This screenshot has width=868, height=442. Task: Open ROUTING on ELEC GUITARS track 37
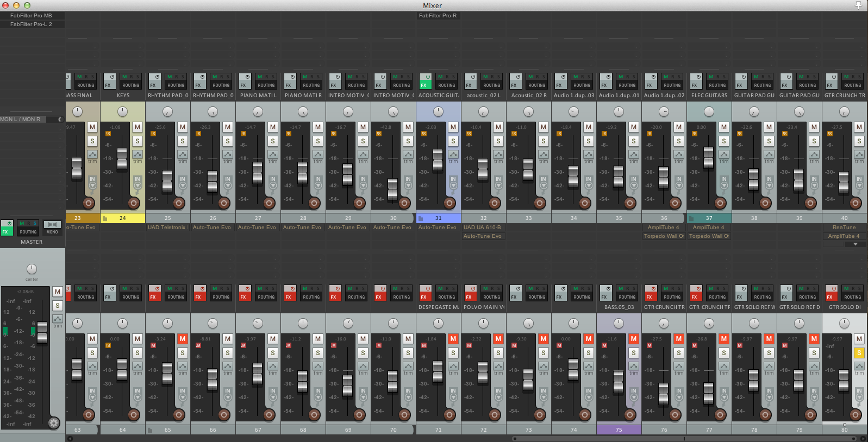(717, 85)
